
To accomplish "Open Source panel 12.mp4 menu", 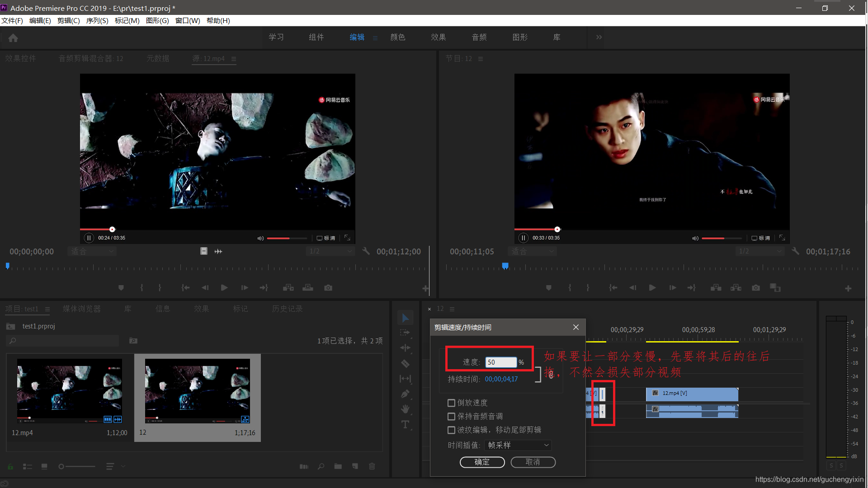I will pyautogui.click(x=234, y=59).
